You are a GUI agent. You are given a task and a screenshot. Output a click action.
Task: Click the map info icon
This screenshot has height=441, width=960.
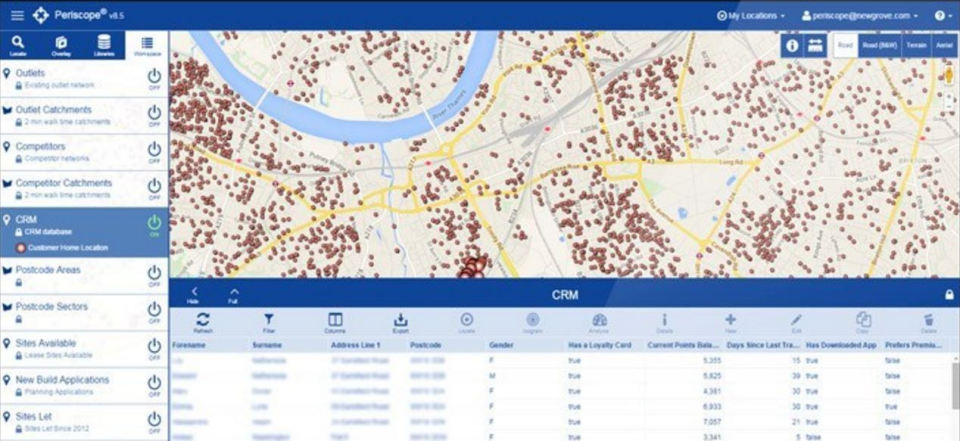click(x=792, y=45)
